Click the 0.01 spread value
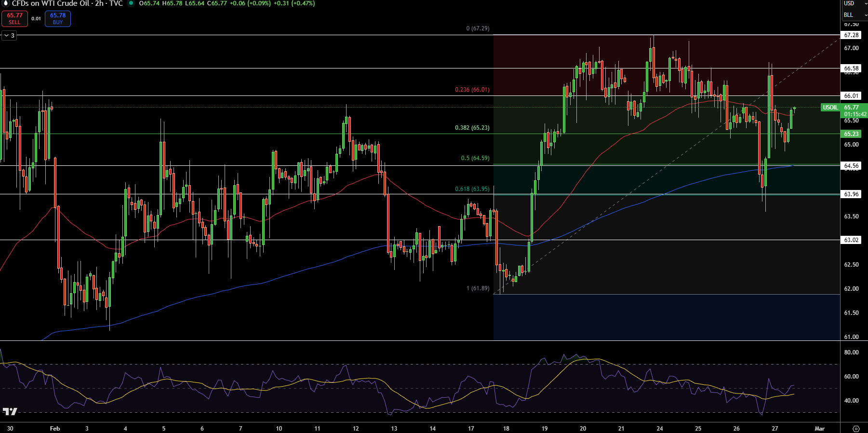Image resolution: width=868 pixels, height=433 pixels. pyautogui.click(x=36, y=19)
